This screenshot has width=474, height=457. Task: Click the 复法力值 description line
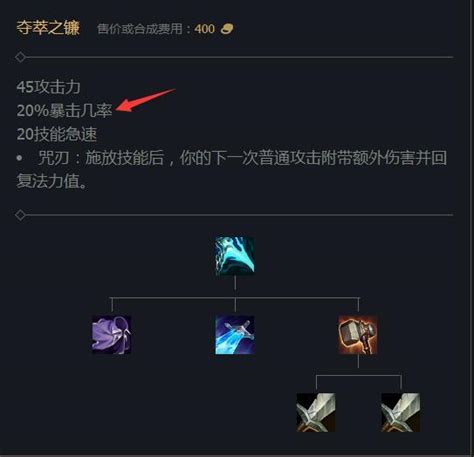click(52, 181)
